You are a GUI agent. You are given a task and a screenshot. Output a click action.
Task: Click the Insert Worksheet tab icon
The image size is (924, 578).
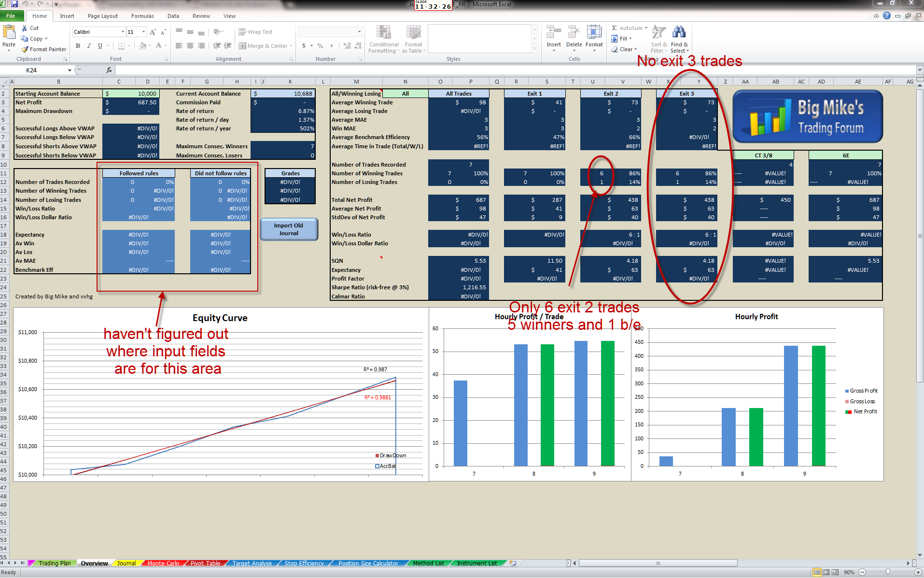point(513,563)
